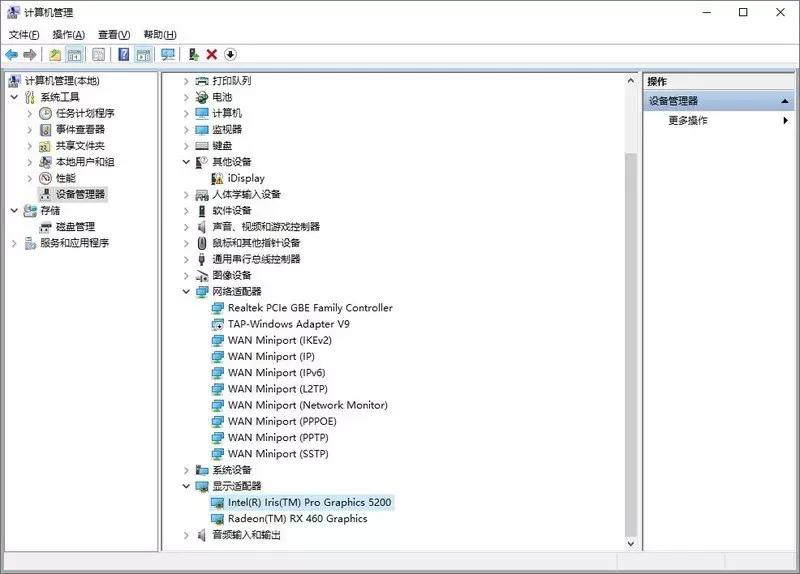Click the Disable device down-arrow toolbar icon
This screenshot has width=800, height=574.
(x=230, y=55)
